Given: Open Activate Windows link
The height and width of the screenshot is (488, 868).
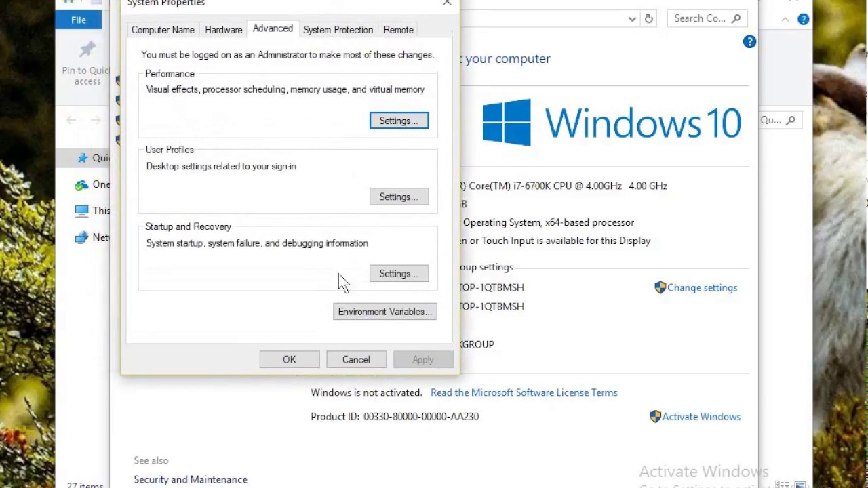Looking at the screenshot, I should pos(695,416).
